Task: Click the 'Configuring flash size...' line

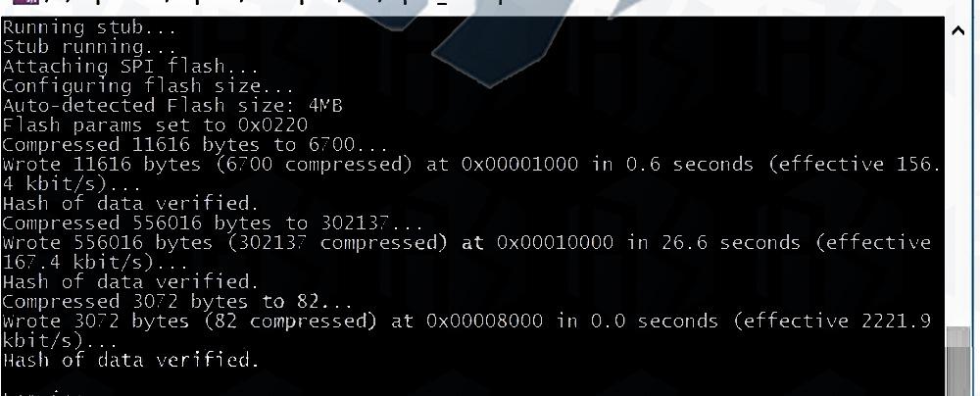Action: pos(148,85)
